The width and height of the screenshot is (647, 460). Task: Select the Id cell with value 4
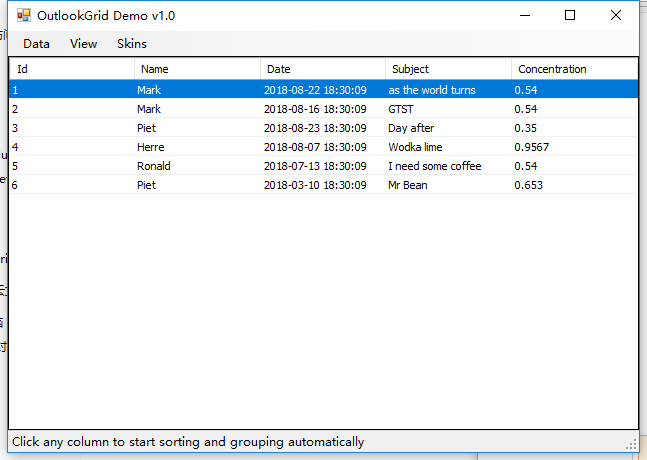[x=72, y=146]
